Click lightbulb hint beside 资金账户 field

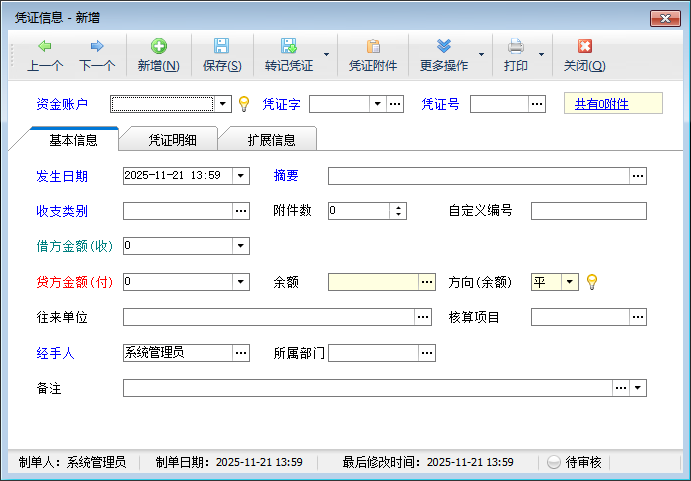pyautogui.click(x=243, y=104)
